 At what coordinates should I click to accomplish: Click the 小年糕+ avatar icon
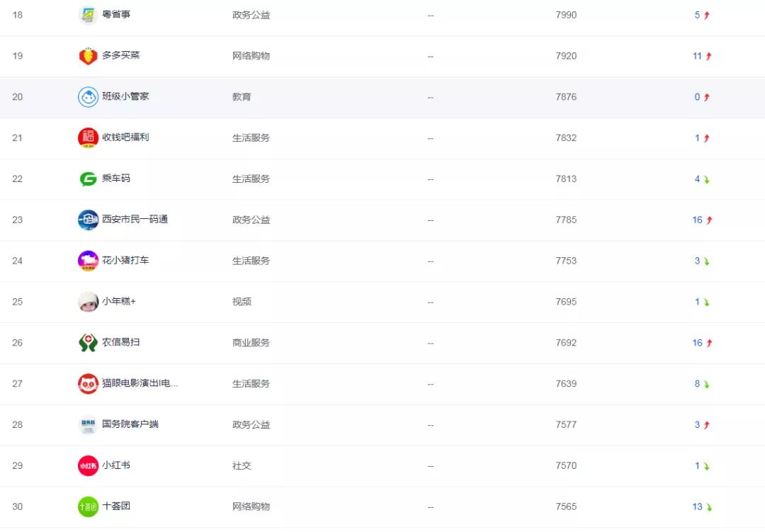[88, 302]
